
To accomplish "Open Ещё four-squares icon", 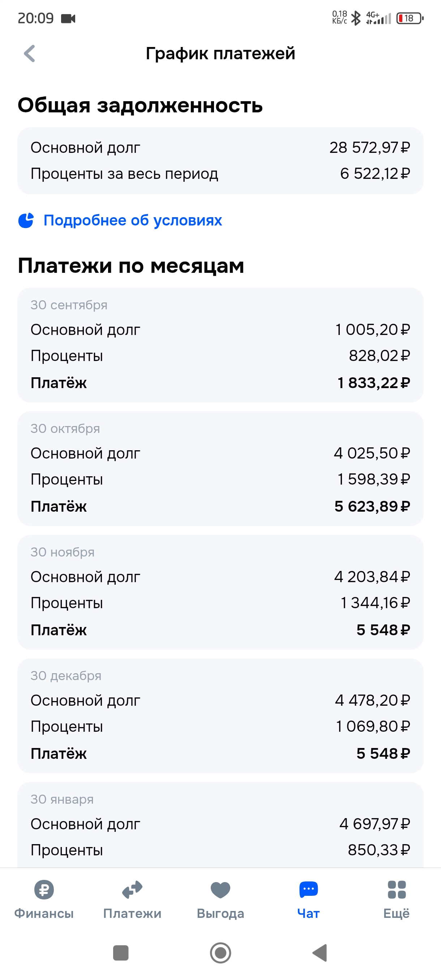I will point(397,890).
